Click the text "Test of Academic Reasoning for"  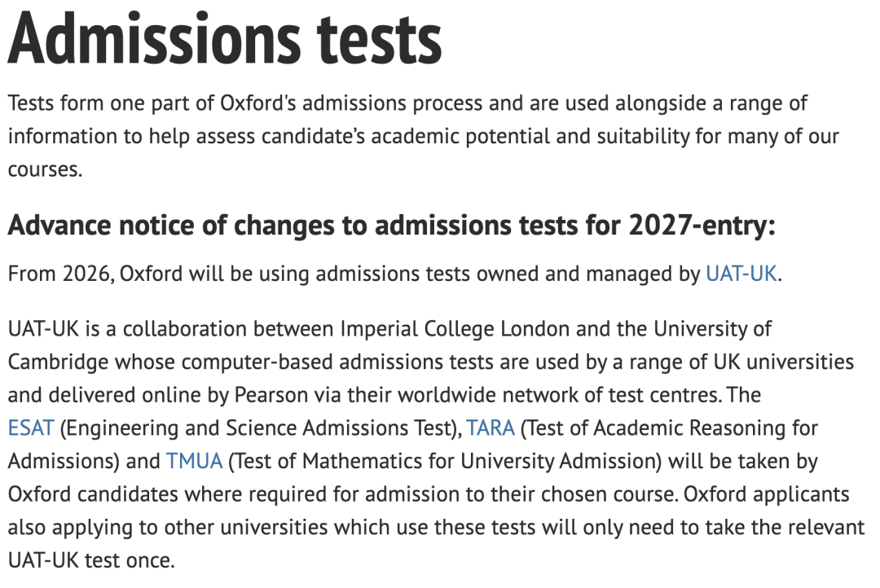click(671, 428)
